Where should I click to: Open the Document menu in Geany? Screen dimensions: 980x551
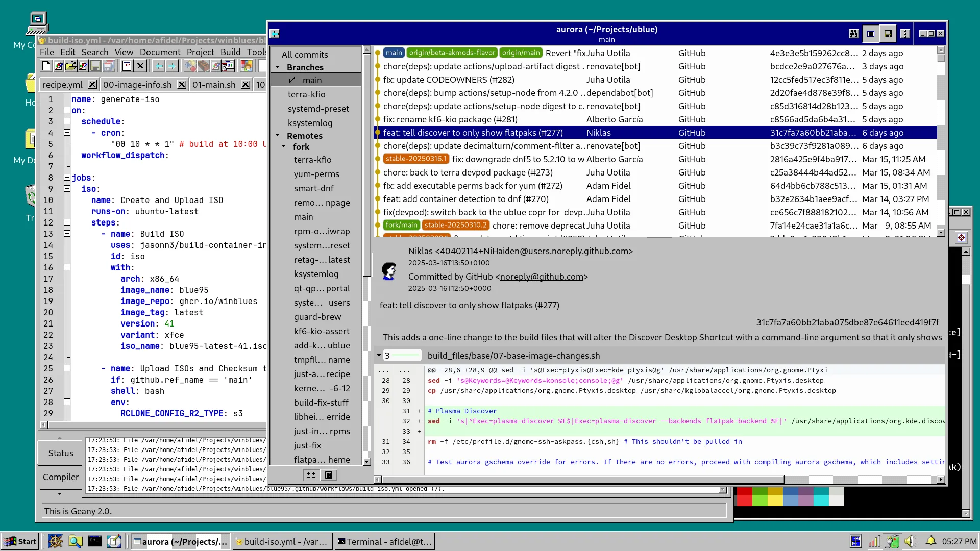click(160, 52)
